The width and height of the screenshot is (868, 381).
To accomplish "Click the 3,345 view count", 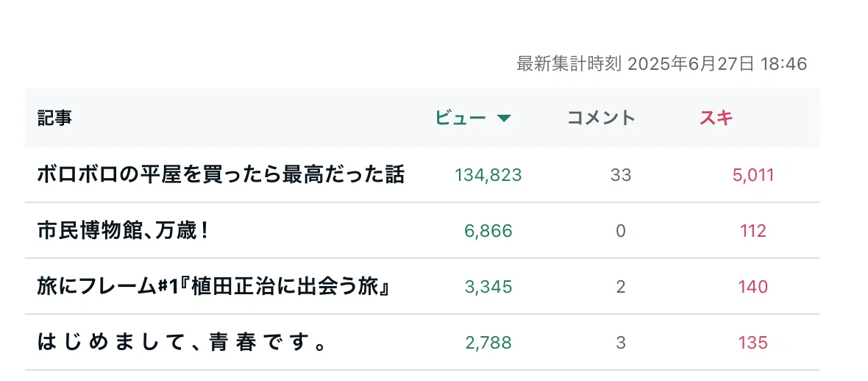I will [488, 287].
